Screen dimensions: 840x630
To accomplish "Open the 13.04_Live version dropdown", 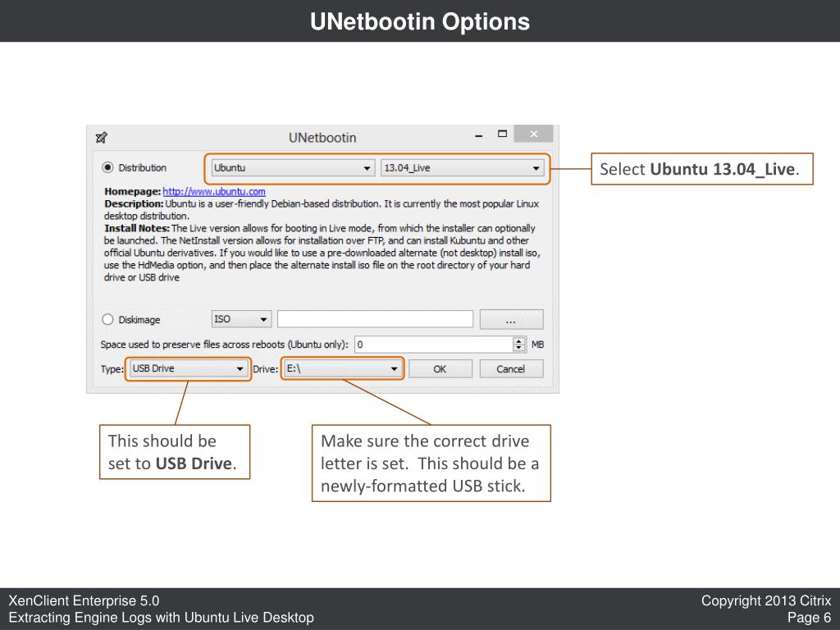I will [x=463, y=167].
